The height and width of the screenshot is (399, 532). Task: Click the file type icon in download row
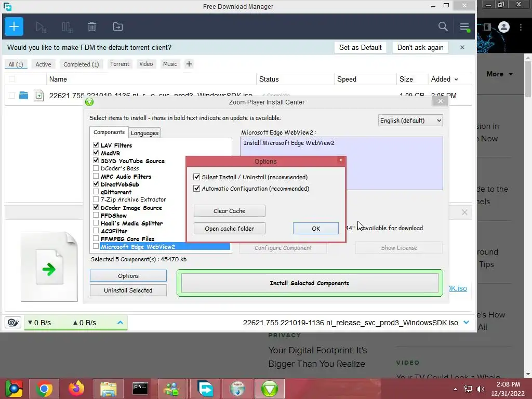(38, 96)
